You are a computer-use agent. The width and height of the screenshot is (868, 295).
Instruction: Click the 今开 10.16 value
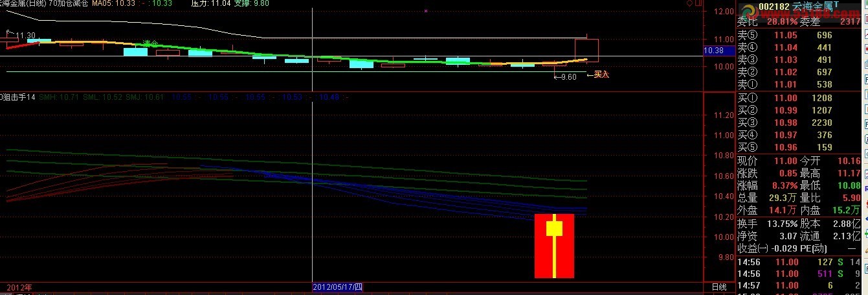click(849, 161)
